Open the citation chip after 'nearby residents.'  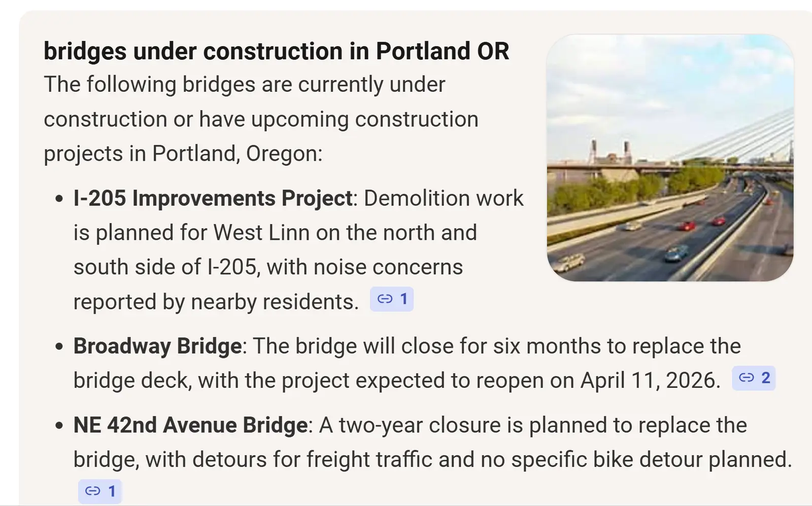click(391, 299)
